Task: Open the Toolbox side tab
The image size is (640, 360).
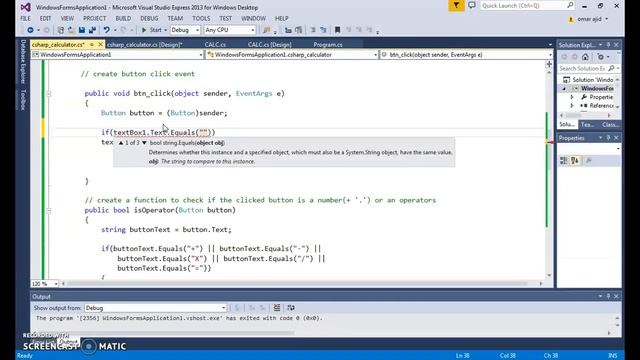Action: pos(23,100)
